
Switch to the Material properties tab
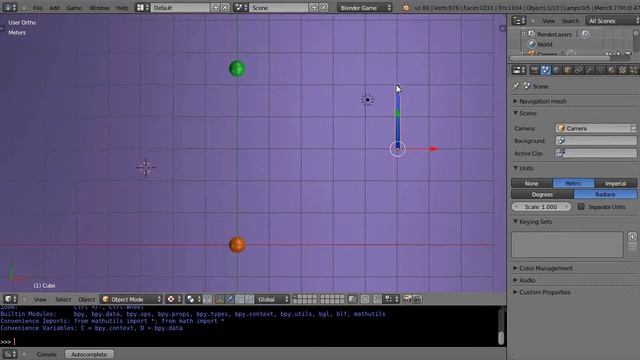(x=611, y=70)
